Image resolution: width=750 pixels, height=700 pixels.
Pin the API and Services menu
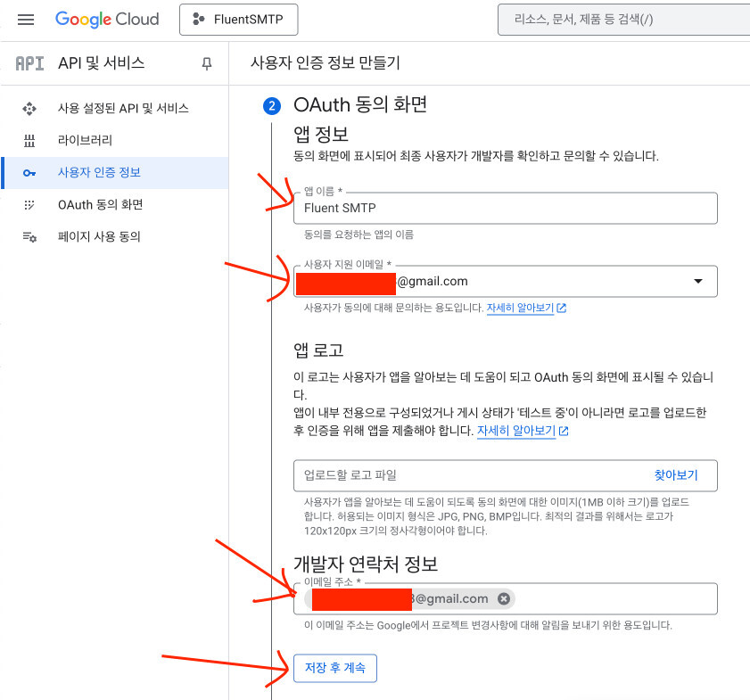(207, 63)
